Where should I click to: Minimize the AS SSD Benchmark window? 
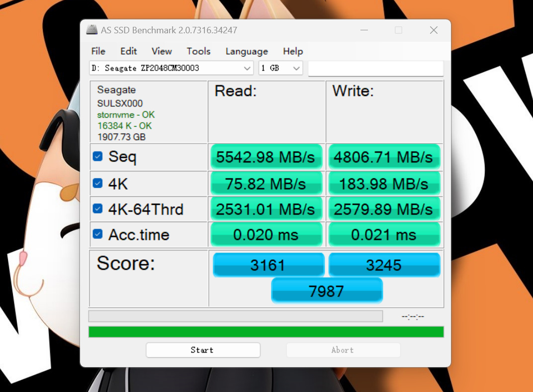pyautogui.click(x=364, y=30)
